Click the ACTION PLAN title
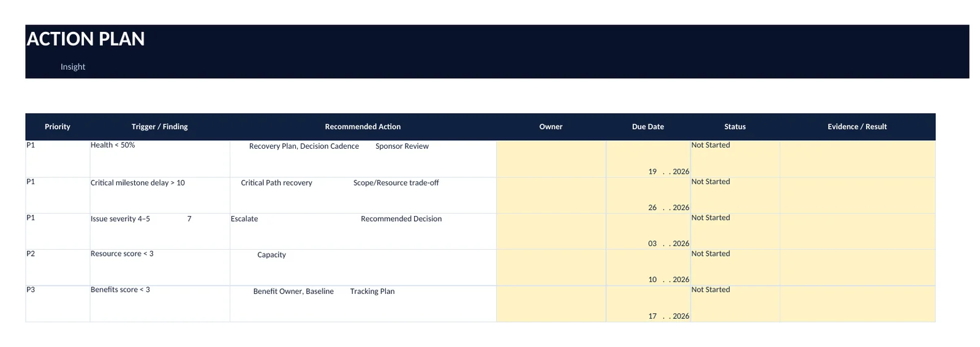Image resolution: width=980 pixels, height=347 pixels. [x=86, y=39]
